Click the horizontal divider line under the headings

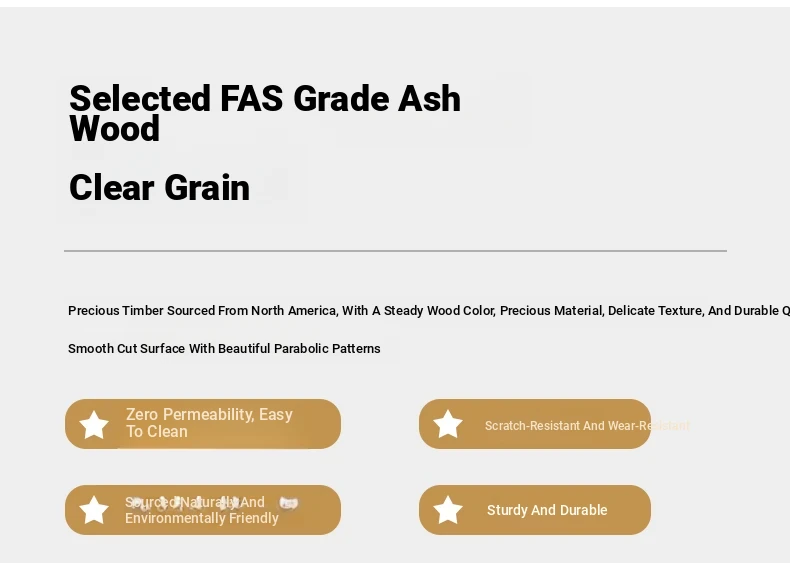point(395,251)
